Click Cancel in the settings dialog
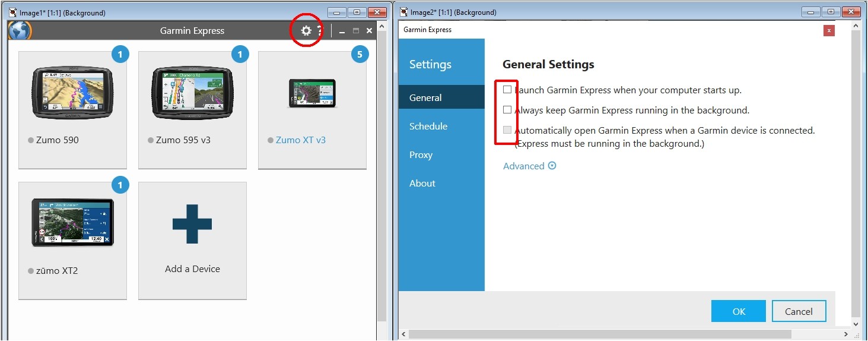 tap(799, 311)
